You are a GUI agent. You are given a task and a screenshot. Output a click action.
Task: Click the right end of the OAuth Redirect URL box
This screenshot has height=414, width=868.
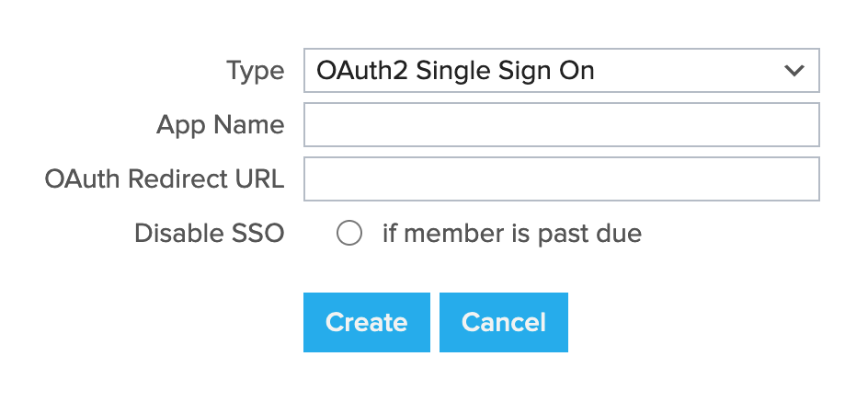807,178
